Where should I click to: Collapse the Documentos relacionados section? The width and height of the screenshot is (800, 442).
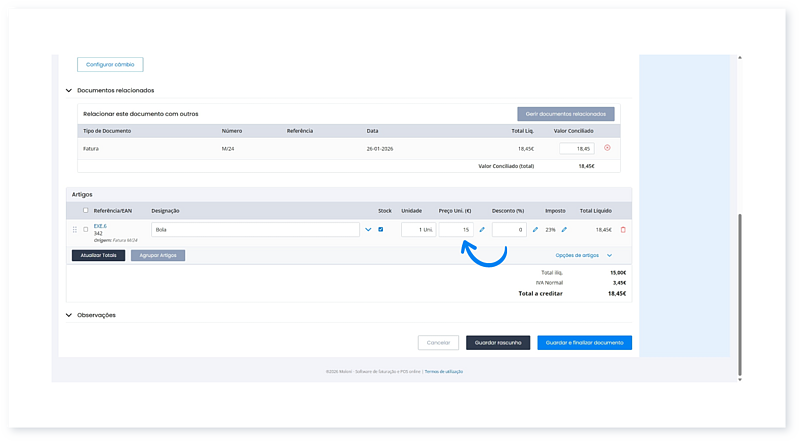tap(69, 90)
